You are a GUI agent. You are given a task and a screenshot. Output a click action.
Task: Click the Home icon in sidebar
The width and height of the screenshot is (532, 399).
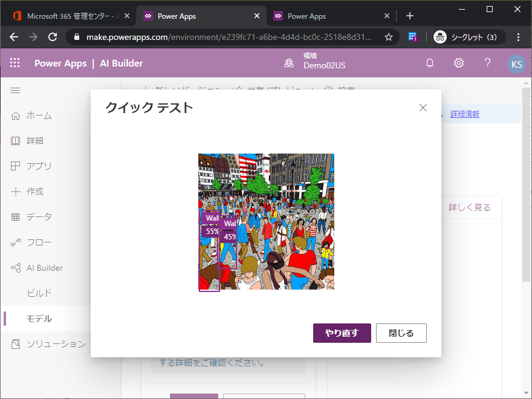(x=16, y=115)
